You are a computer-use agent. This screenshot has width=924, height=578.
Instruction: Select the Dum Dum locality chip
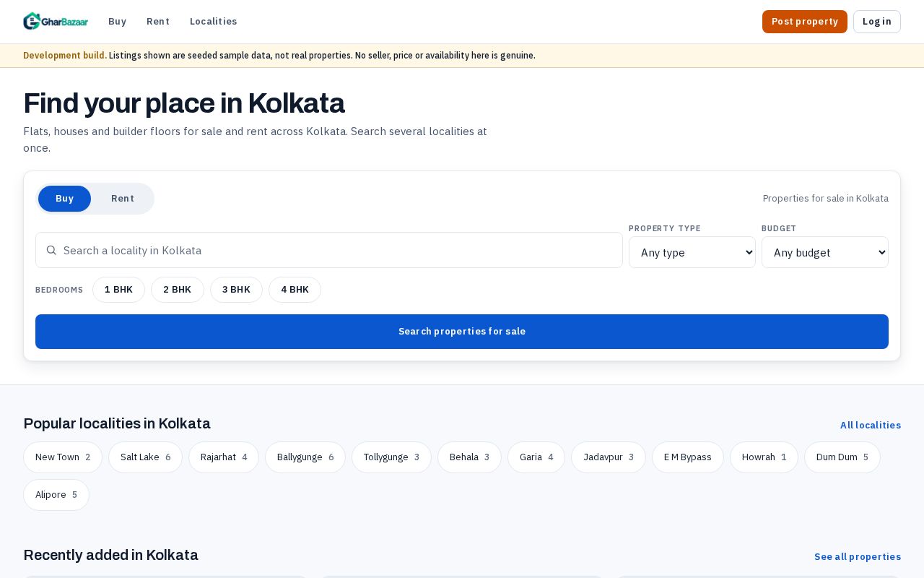842,457
